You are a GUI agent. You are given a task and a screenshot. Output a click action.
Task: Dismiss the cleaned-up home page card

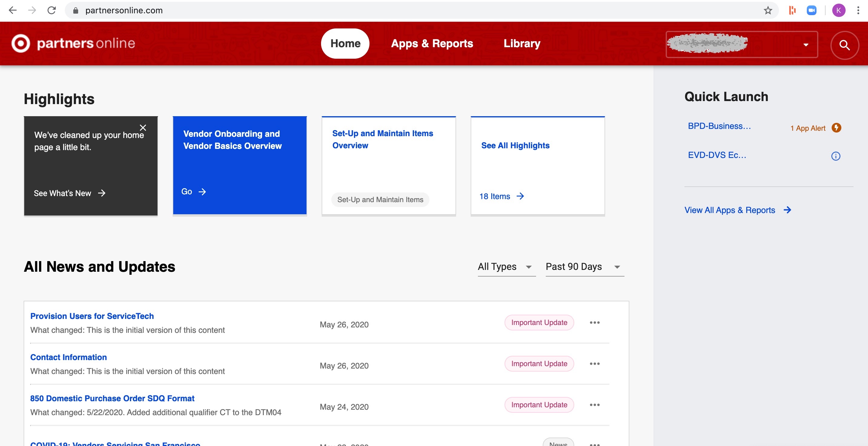(x=143, y=128)
